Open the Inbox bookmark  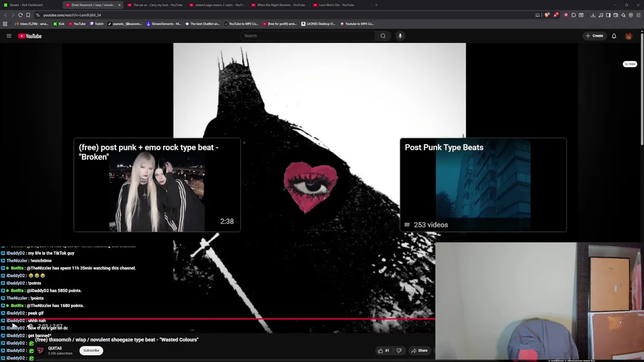(x=32, y=24)
